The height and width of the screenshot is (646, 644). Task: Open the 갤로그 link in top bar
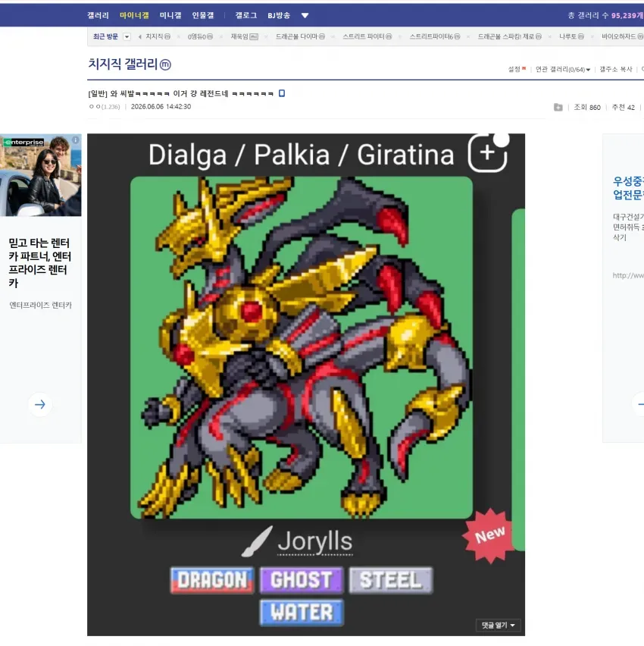245,16
